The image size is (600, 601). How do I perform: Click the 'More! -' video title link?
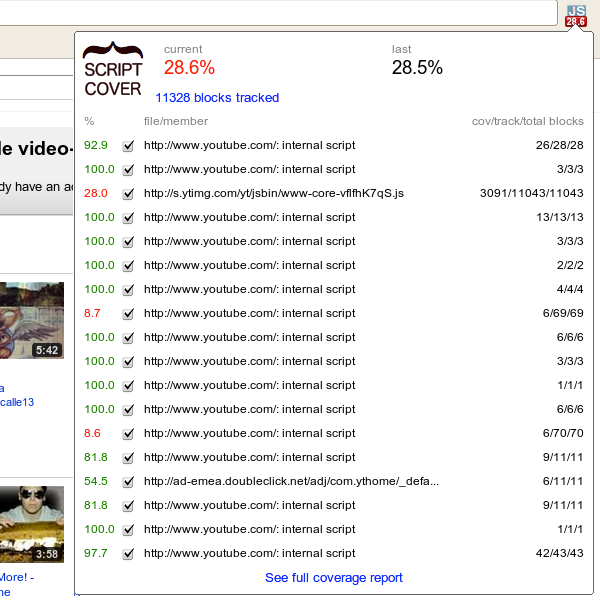point(17,577)
